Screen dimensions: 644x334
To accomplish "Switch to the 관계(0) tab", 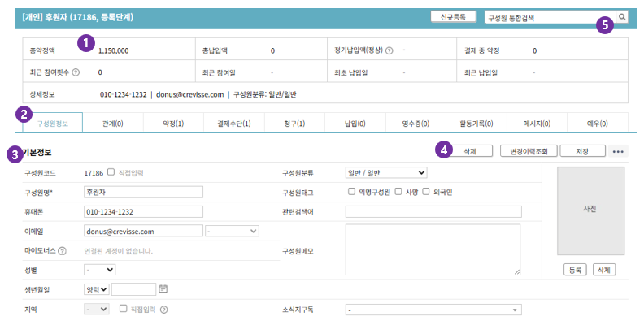I will pos(112,123).
